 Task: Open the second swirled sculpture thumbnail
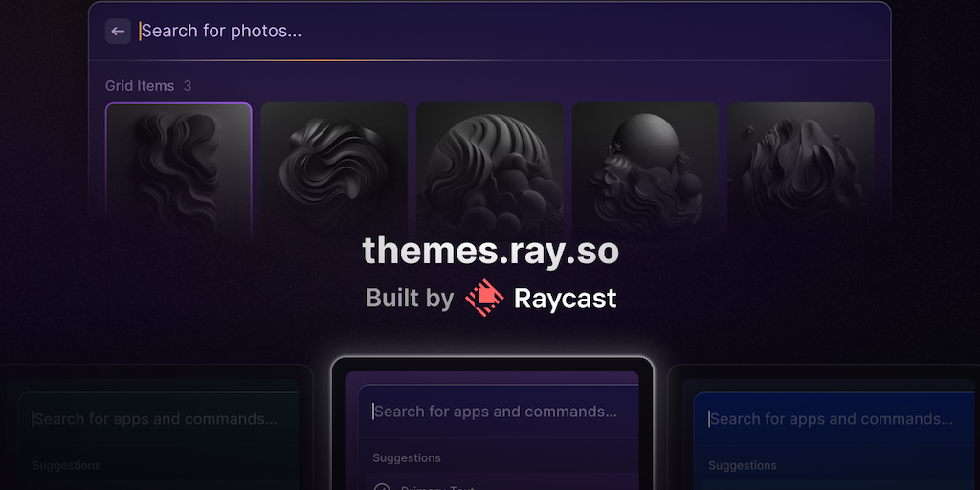tap(334, 170)
